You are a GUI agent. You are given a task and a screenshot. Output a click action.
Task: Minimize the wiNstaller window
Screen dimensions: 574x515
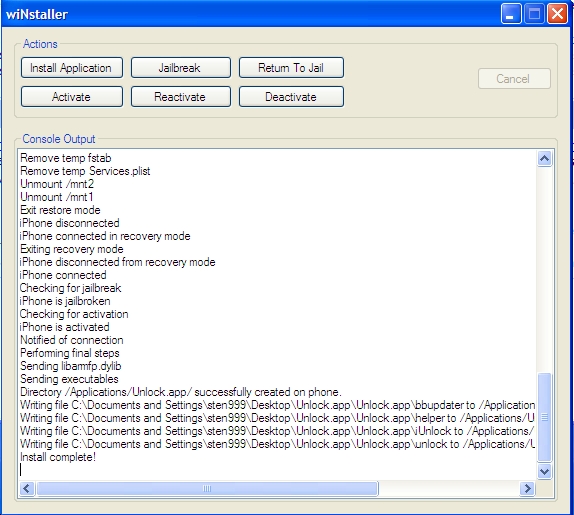[x=511, y=14]
